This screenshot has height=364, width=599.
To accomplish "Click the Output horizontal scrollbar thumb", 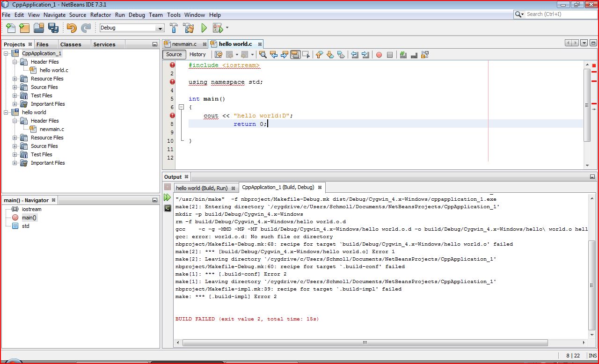I will [x=365, y=342].
